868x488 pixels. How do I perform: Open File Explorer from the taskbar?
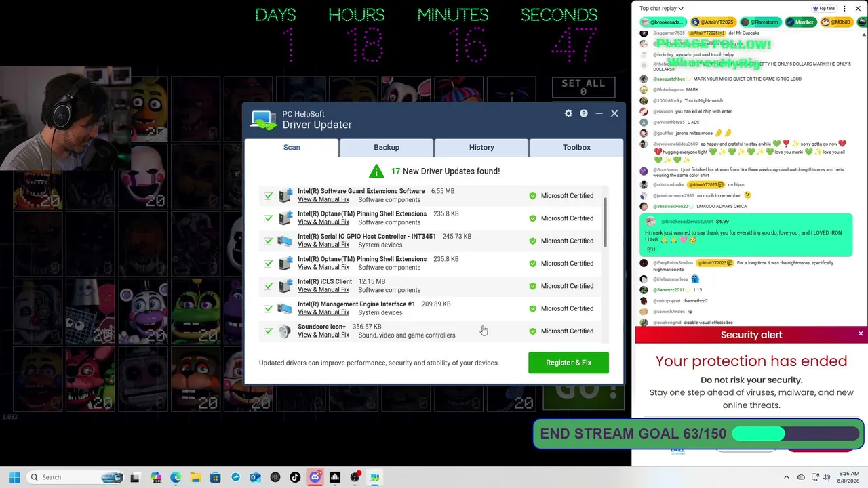click(x=195, y=477)
